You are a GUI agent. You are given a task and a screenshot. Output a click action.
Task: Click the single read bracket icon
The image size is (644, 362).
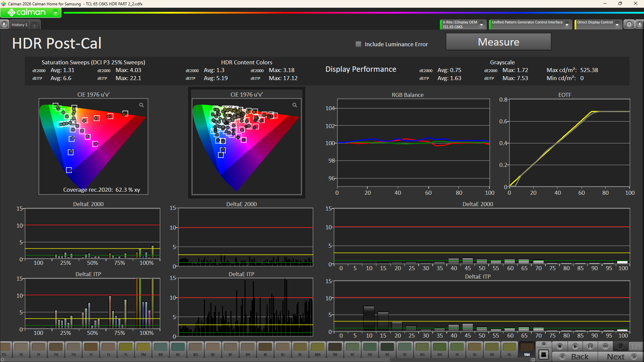click(x=590, y=346)
